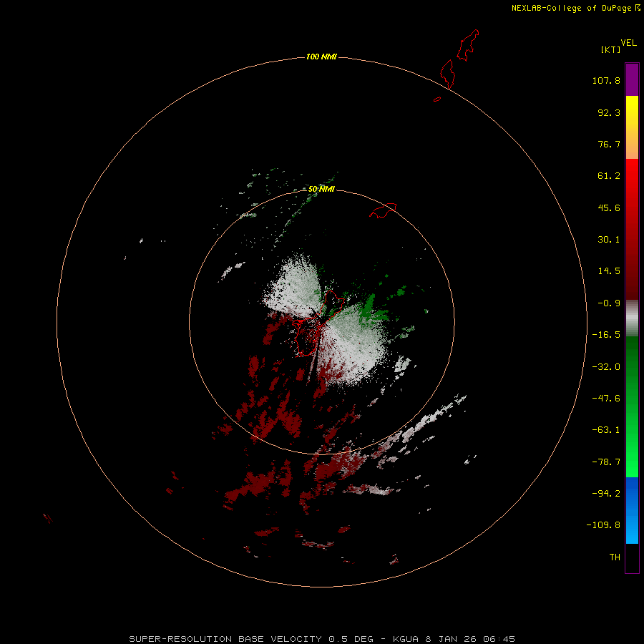644x644 pixels.
Task: Click the yellow-orange segment of the color bar
Action: pos(632,127)
